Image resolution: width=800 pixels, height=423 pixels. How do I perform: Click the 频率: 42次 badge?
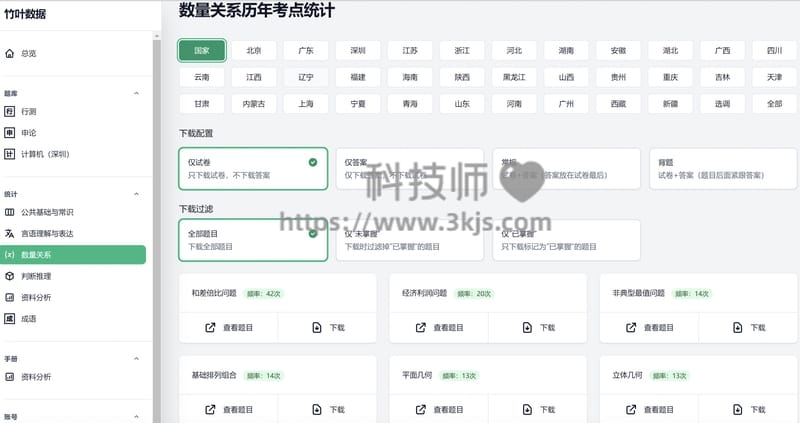coord(264,294)
